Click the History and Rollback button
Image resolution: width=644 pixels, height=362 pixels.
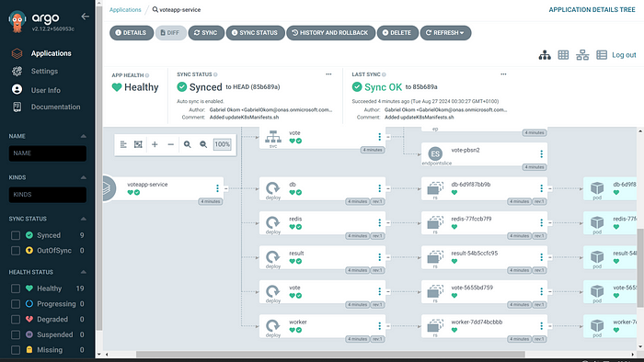click(x=330, y=33)
